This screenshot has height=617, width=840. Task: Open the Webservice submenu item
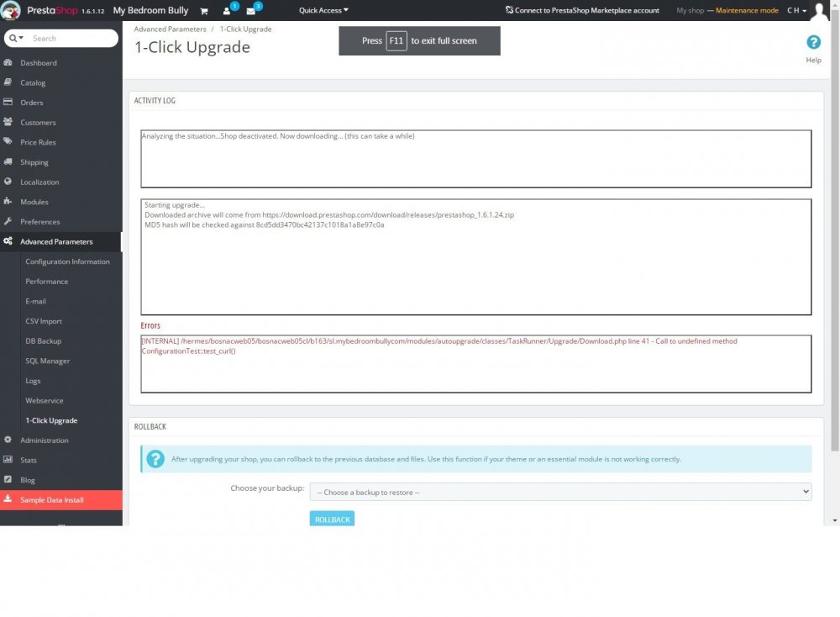tap(45, 400)
